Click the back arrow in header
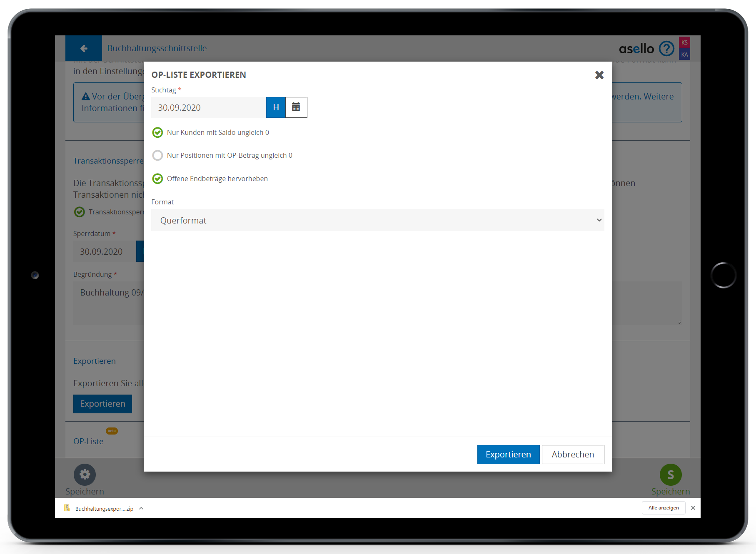Viewport: 756px width, 554px height. point(84,48)
